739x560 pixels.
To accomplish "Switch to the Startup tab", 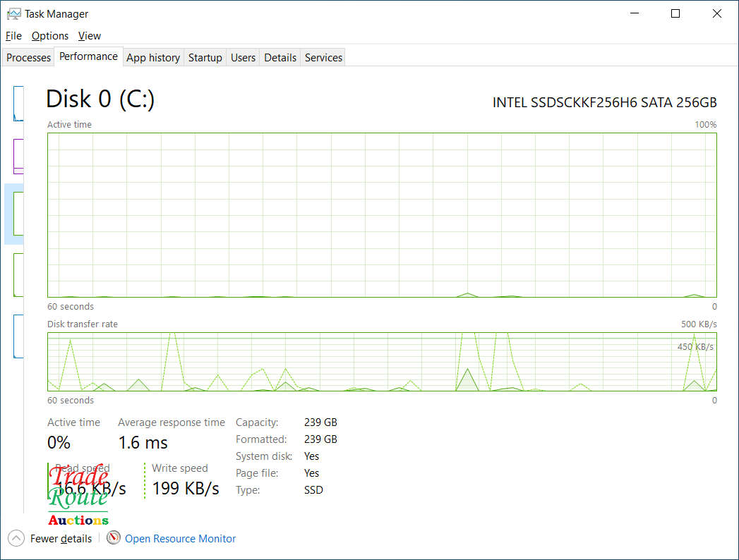I will (x=205, y=57).
